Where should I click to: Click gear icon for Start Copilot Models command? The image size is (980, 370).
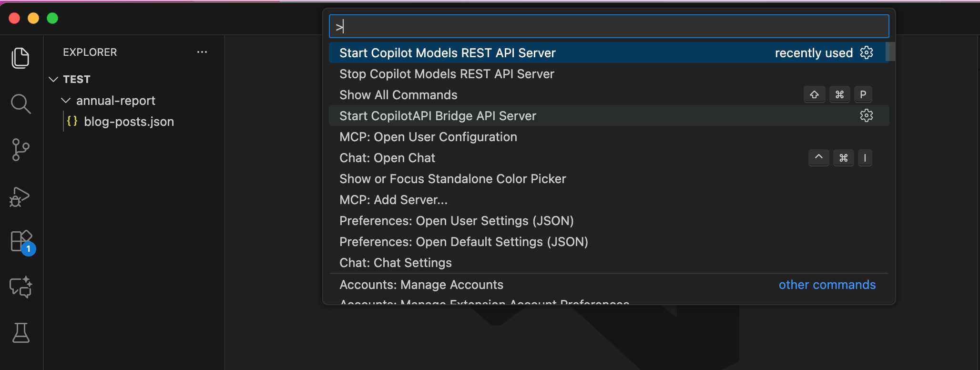point(866,52)
